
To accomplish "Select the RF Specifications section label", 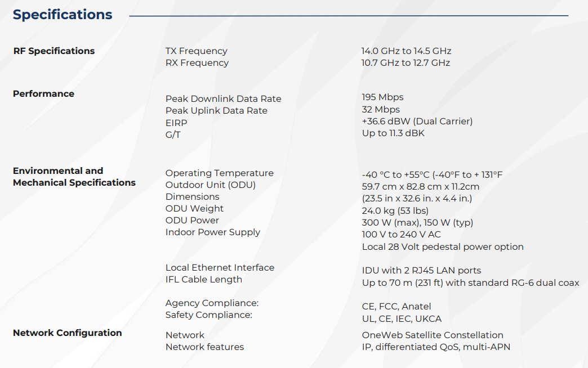I will [54, 51].
